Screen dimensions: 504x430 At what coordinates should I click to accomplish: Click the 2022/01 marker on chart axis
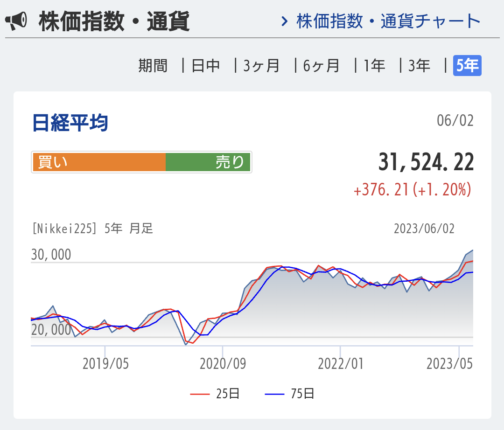[340, 364]
